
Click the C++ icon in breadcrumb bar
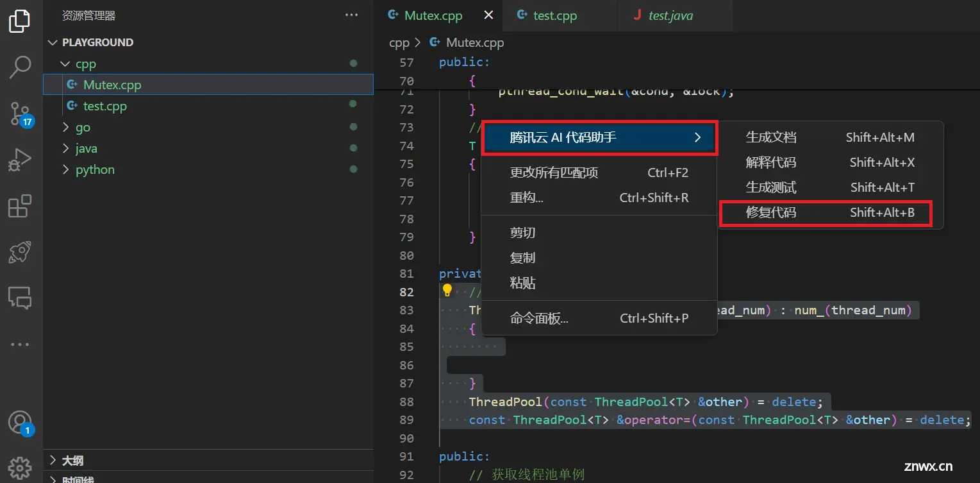pos(435,42)
